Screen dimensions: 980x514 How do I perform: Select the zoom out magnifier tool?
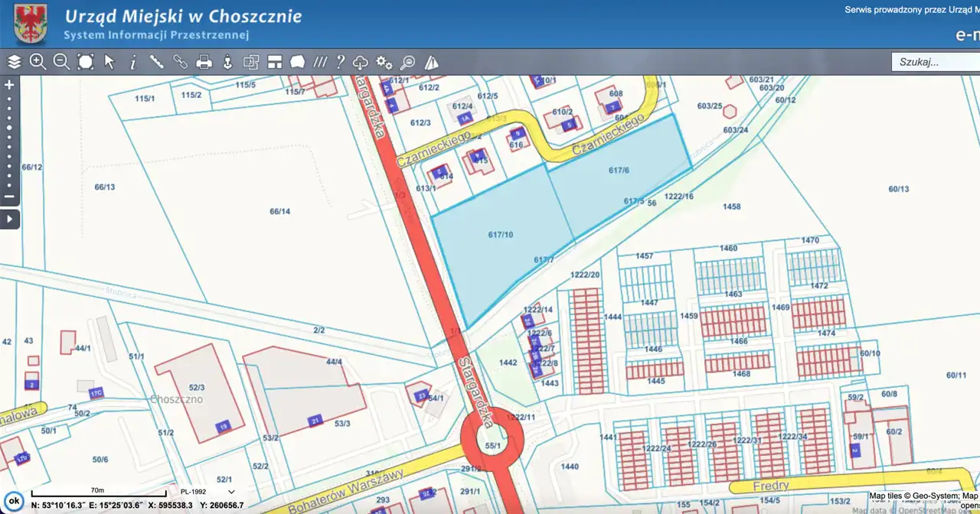coord(62,62)
